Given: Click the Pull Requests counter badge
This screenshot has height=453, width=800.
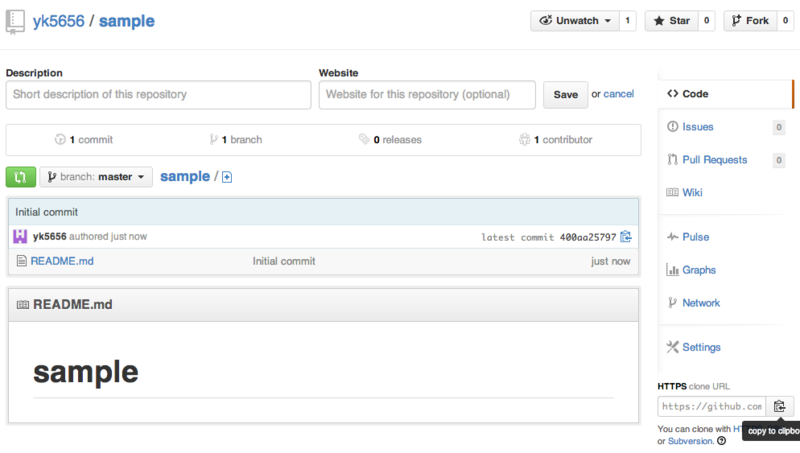Looking at the screenshot, I should (x=779, y=160).
